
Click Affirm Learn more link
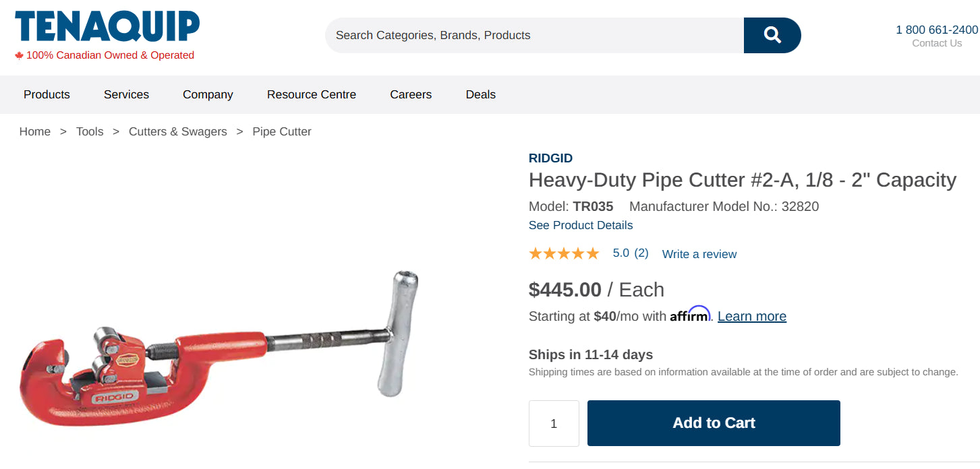pyautogui.click(x=752, y=316)
